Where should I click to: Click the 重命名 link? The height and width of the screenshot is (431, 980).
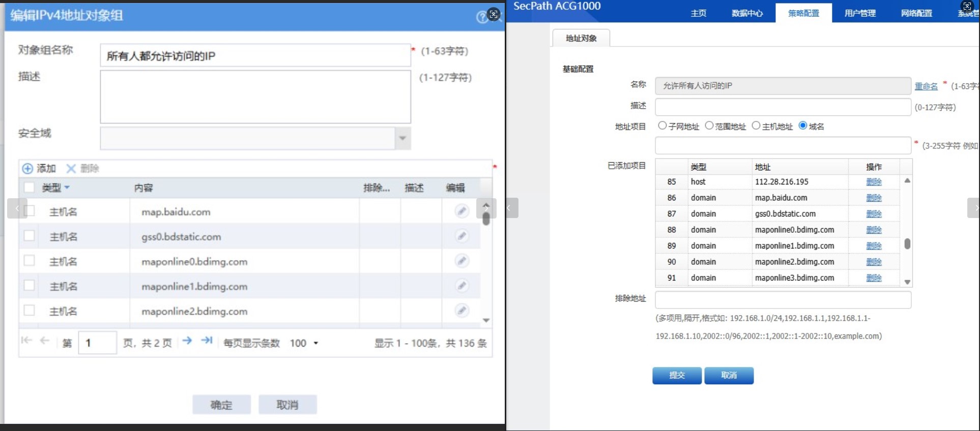tap(926, 86)
